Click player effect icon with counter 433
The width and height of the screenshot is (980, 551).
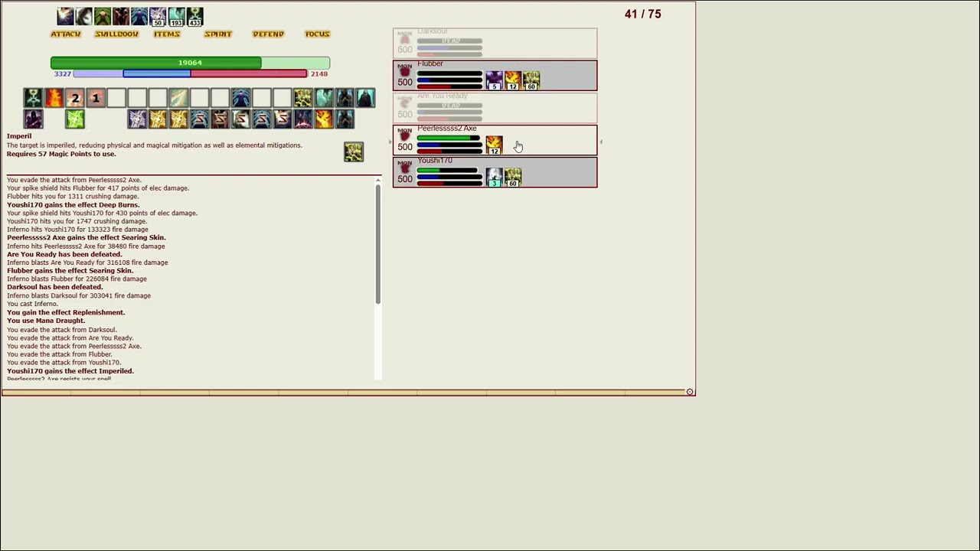tap(194, 16)
